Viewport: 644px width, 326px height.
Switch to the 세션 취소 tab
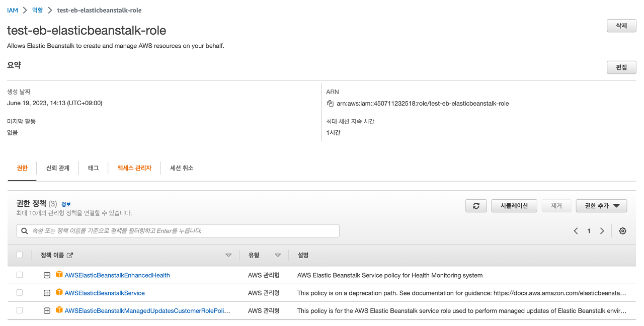coord(182,168)
